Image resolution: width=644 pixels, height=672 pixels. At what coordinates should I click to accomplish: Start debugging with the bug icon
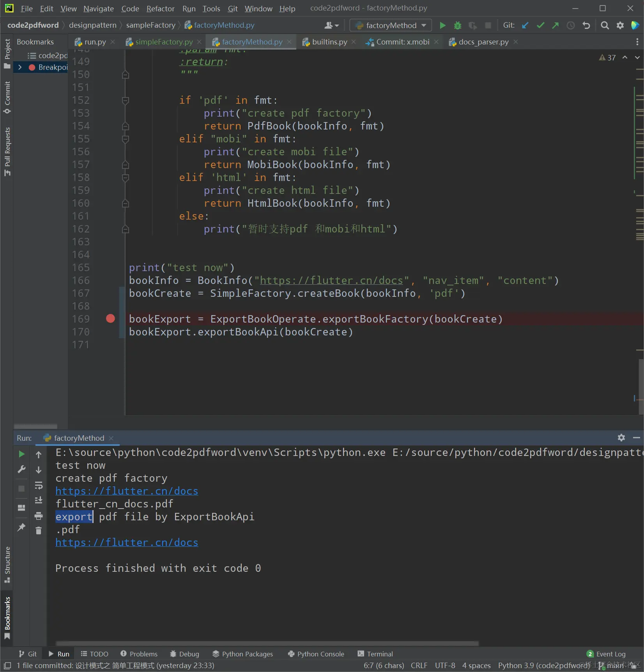point(458,25)
